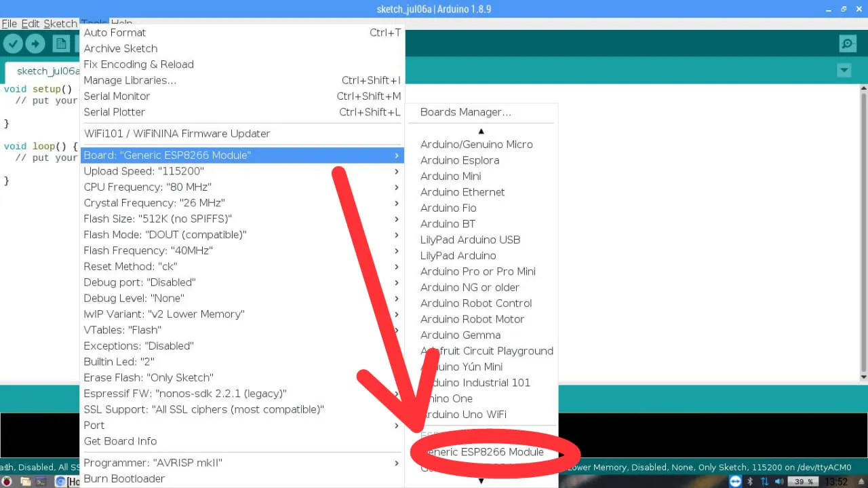Click the eject icon in the tray
Viewport: 868px width, 488px height.
(x=861, y=481)
